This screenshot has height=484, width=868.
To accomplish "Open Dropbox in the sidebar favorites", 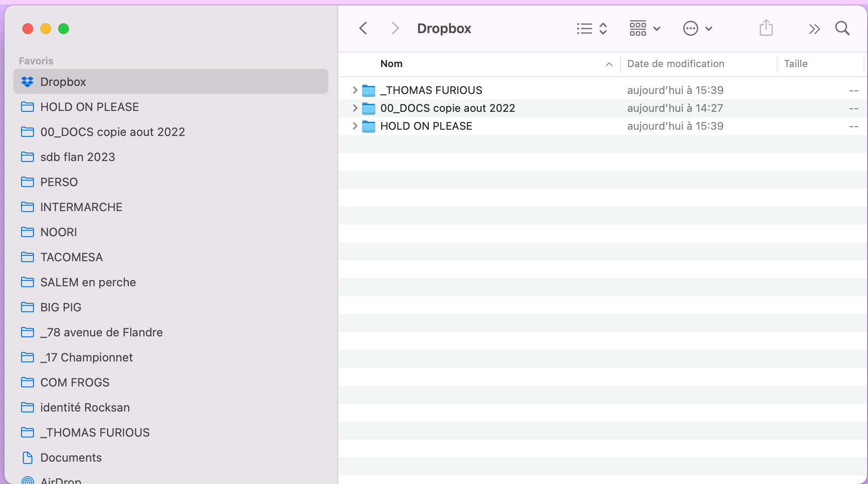I will (171, 81).
